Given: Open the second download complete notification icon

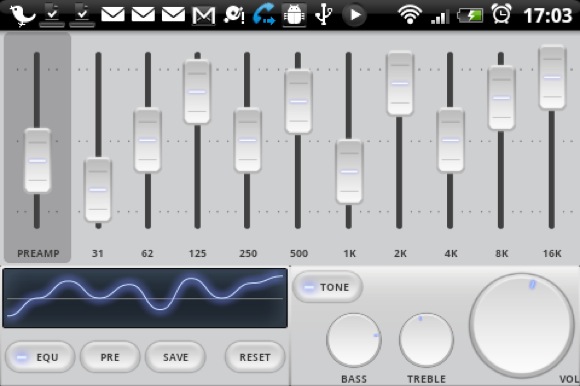Looking at the screenshot, I should coord(82,15).
